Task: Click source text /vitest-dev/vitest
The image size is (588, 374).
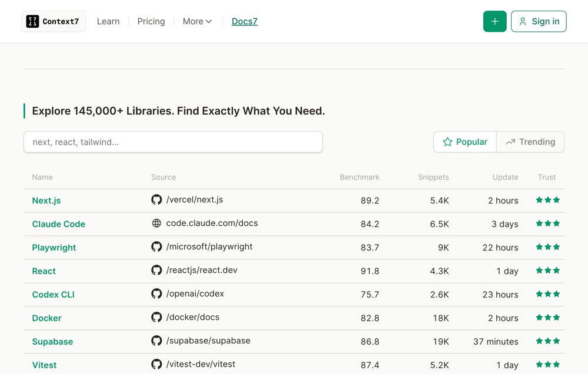Action: (201, 364)
